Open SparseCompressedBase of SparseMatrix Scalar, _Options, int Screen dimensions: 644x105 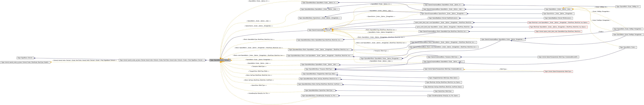[443, 5]
